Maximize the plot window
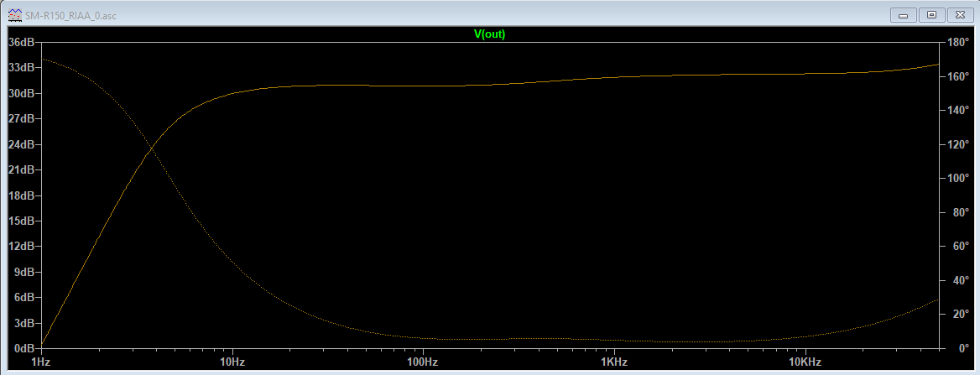This screenshot has width=980, height=375. click(932, 14)
